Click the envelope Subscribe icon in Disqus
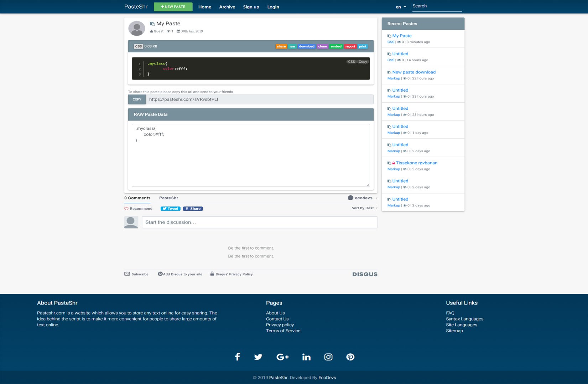 (127, 274)
